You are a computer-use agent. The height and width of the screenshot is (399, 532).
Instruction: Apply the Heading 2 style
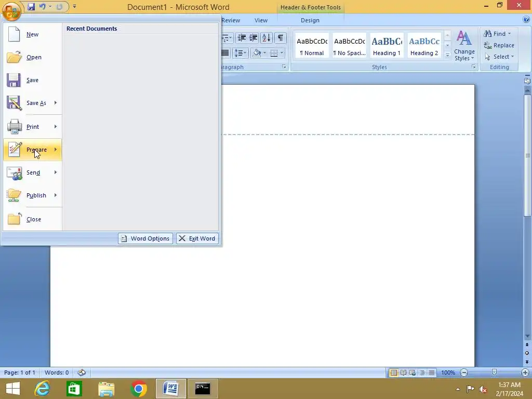(x=424, y=46)
